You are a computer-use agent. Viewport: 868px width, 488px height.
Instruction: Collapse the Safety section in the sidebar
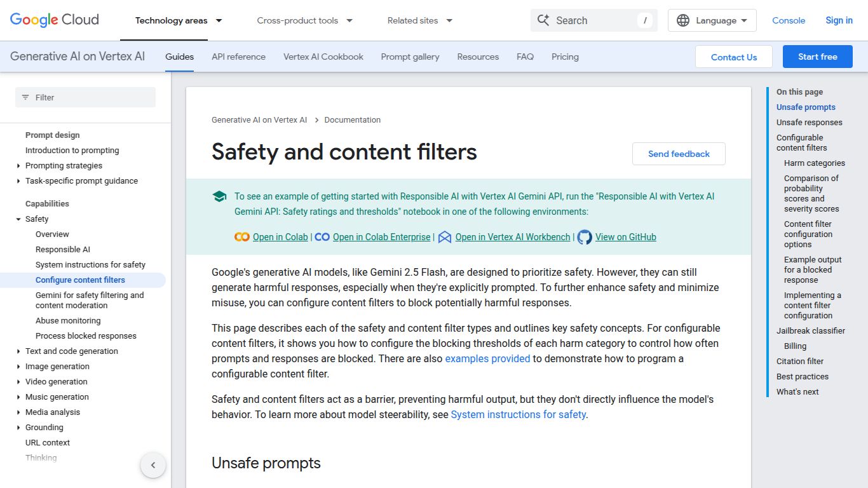[x=17, y=219]
